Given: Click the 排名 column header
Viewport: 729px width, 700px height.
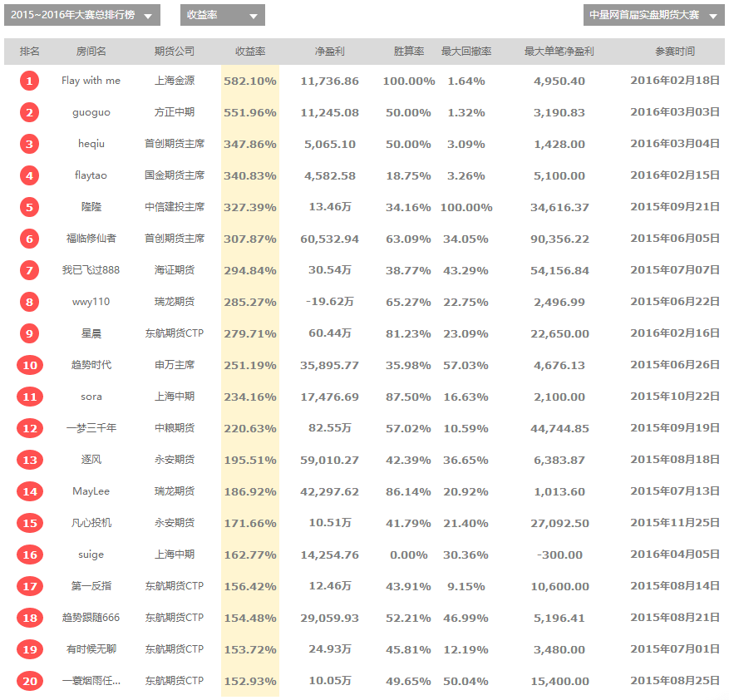Looking at the screenshot, I should 29,52.
